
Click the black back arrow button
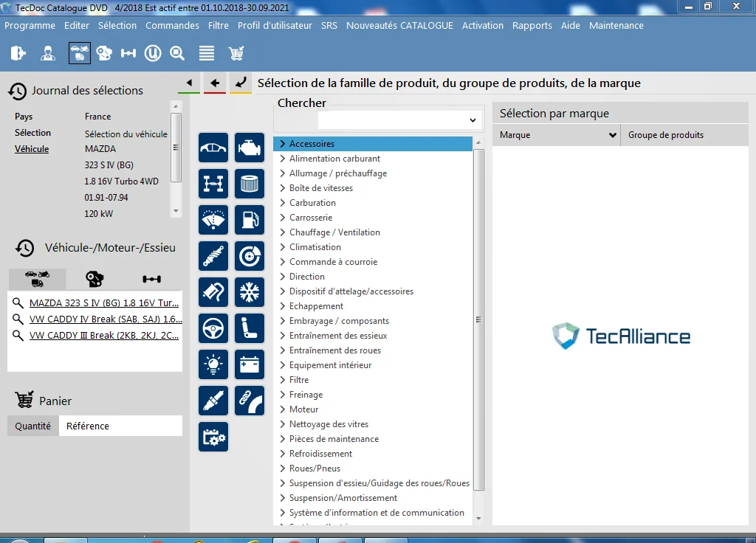pyautogui.click(x=215, y=83)
